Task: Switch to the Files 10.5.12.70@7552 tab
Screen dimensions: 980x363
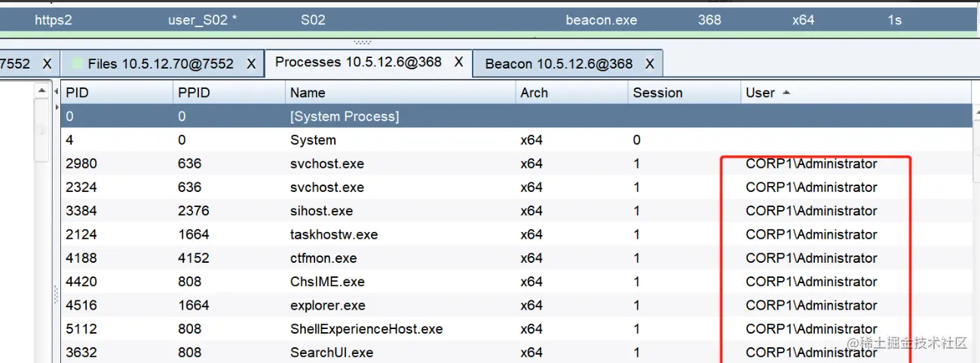Action: [161, 64]
